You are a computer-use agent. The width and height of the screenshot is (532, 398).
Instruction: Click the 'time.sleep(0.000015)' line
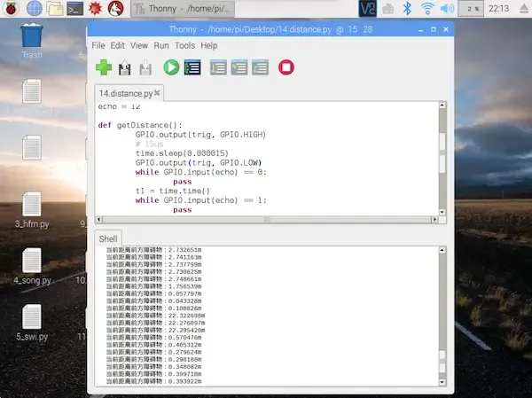tap(182, 153)
